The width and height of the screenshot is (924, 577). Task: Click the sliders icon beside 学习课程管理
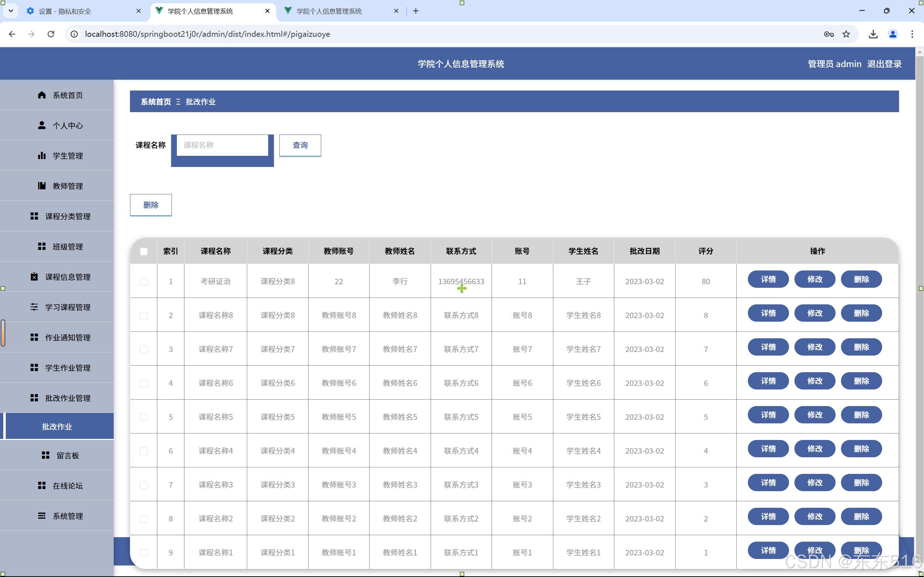tap(34, 307)
